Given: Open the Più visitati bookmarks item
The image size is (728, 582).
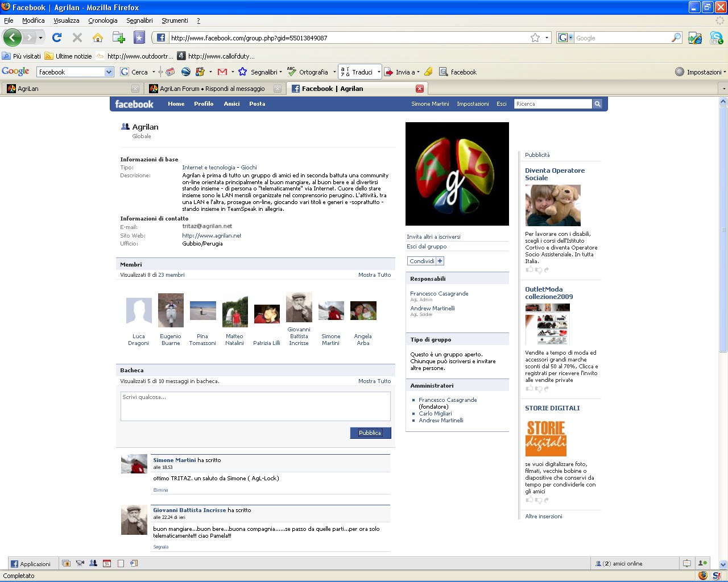Looking at the screenshot, I should click(22, 56).
